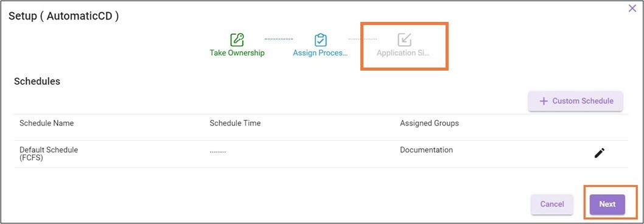Click the Schedule Name column header
The height and width of the screenshot is (224, 644).
(x=46, y=123)
